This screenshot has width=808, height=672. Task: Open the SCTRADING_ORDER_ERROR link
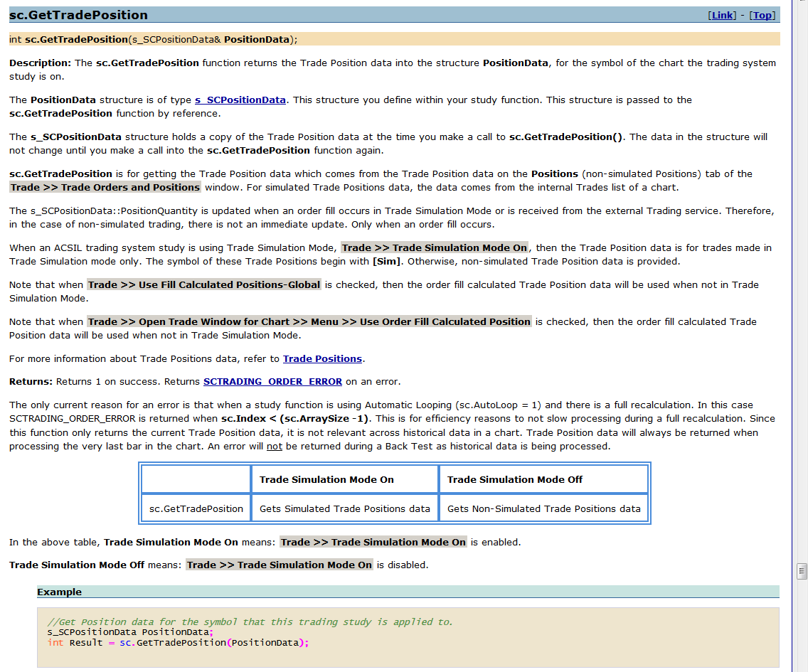272,381
